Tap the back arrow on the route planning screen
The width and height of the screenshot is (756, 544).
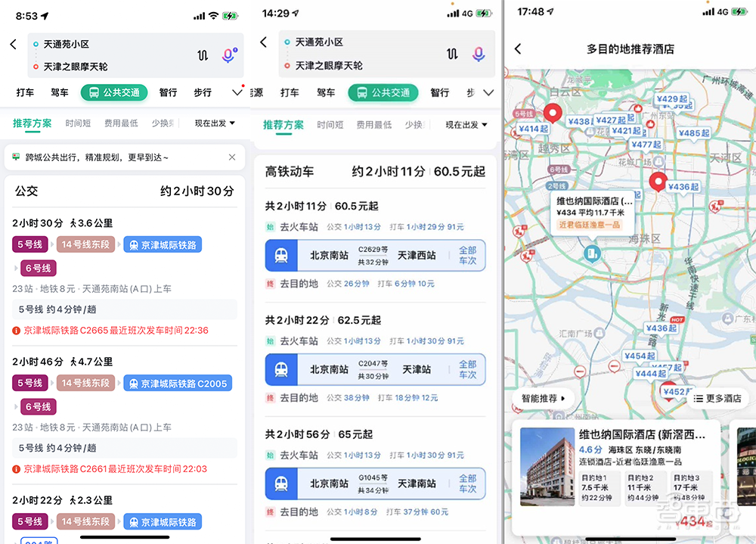(x=13, y=44)
